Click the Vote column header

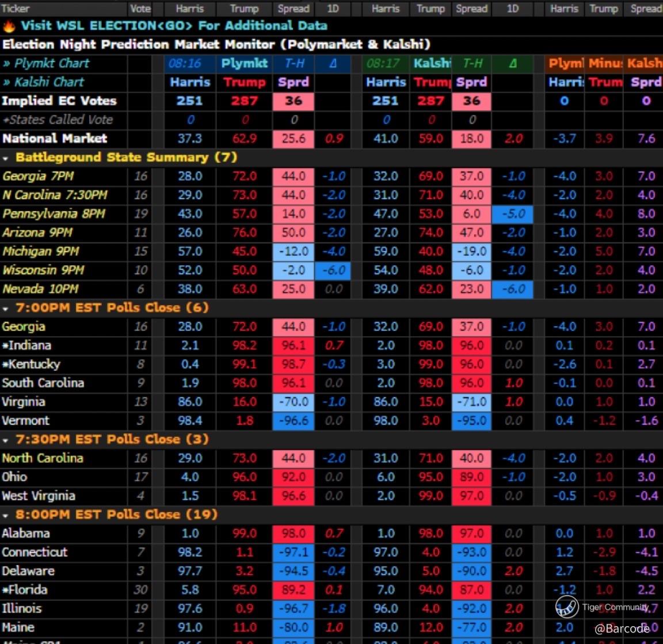(140, 8)
